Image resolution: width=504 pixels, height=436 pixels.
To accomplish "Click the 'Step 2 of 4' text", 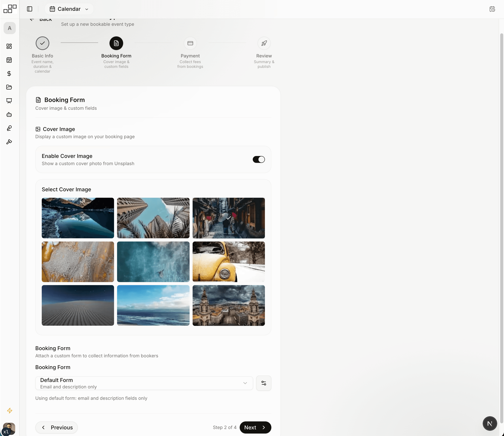I will pyautogui.click(x=225, y=427).
